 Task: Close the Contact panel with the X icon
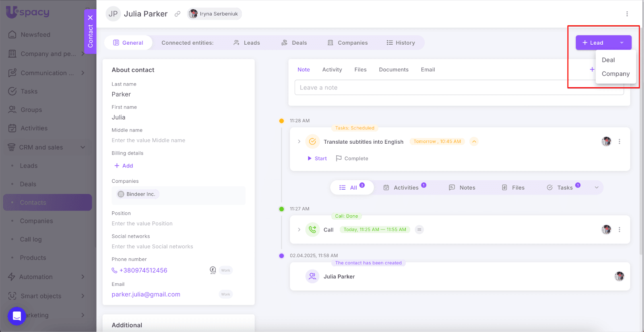point(90,18)
